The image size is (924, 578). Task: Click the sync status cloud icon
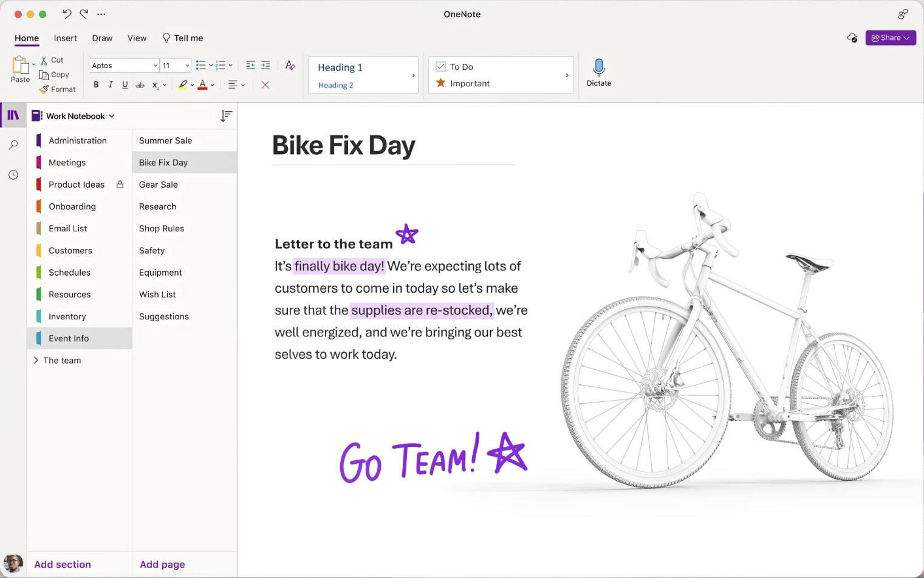[852, 38]
